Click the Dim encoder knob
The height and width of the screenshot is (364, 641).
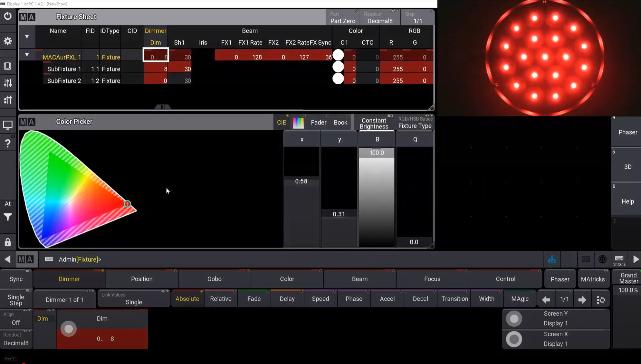point(69,329)
